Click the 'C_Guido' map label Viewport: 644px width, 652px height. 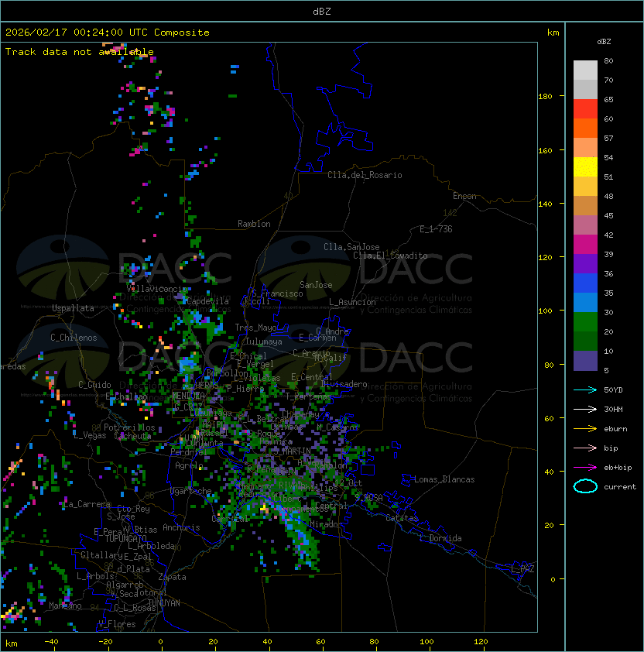click(x=94, y=385)
